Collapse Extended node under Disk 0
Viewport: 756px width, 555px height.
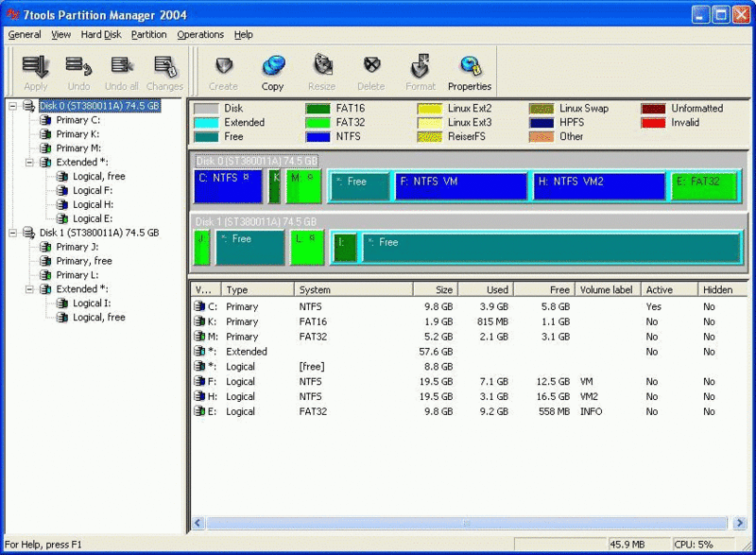coord(29,162)
